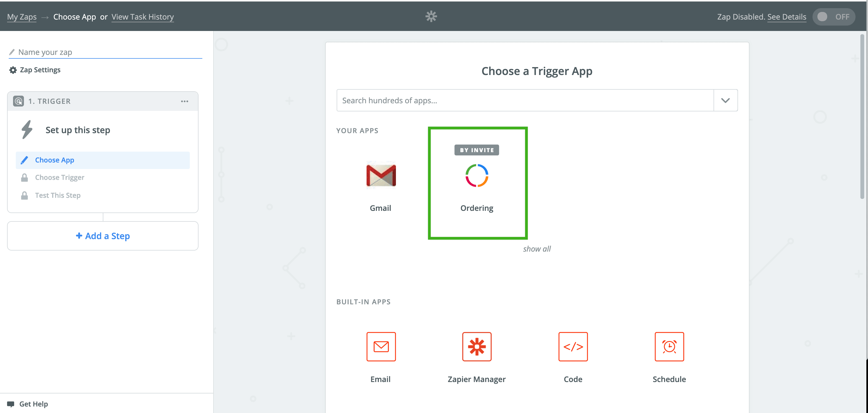Viewport: 868px width, 413px height.
Task: Pick the built-in Email app icon
Action: (x=381, y=346)
